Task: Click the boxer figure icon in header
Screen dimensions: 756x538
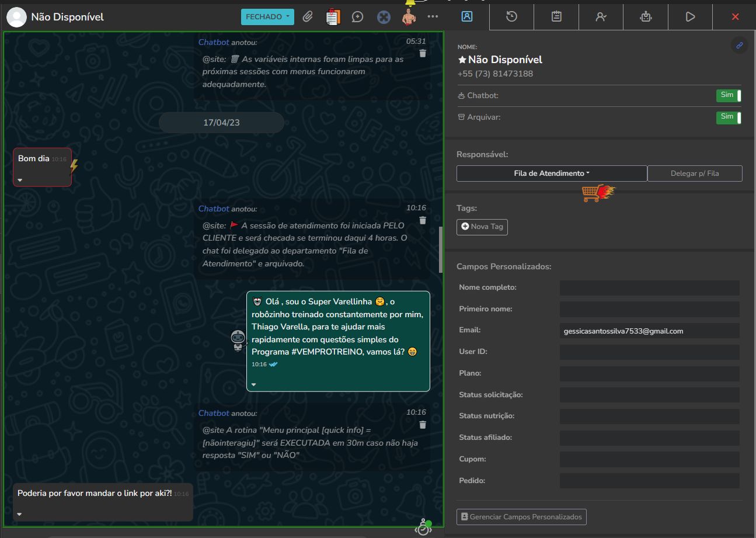Action: [x=409, y=17]
